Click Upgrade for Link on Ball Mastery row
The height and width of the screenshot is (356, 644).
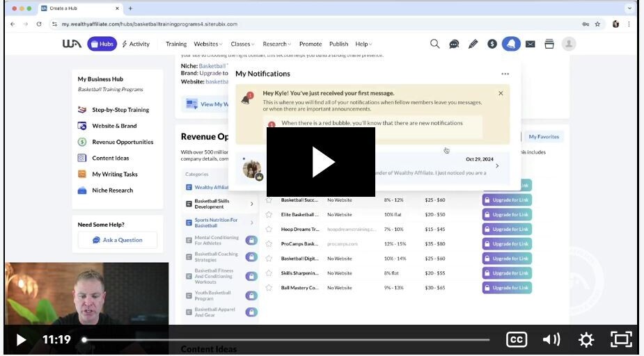pos(507,288)
